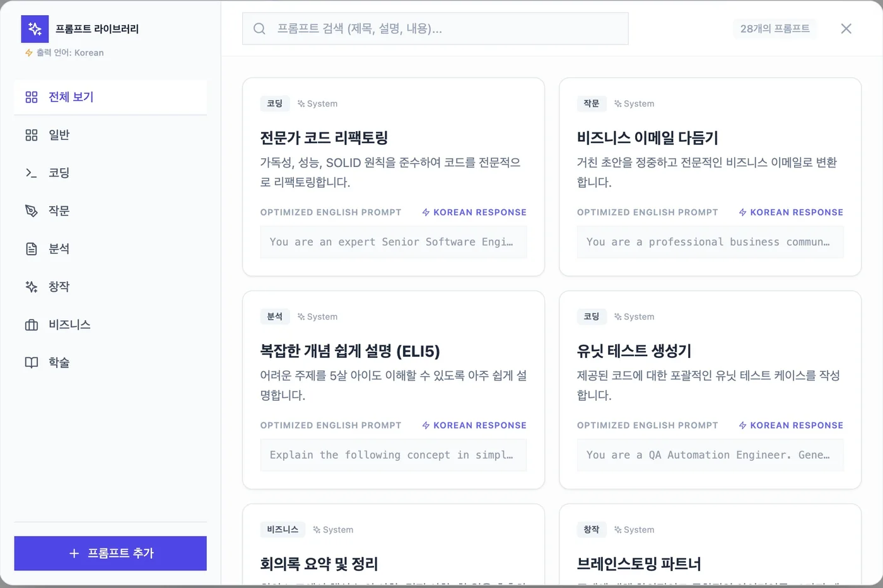Click lightning icon in 유닛 테스트 생성기 card
This screenshot has height=588, width=883.
pyautogui.click(x=742, y=425)
